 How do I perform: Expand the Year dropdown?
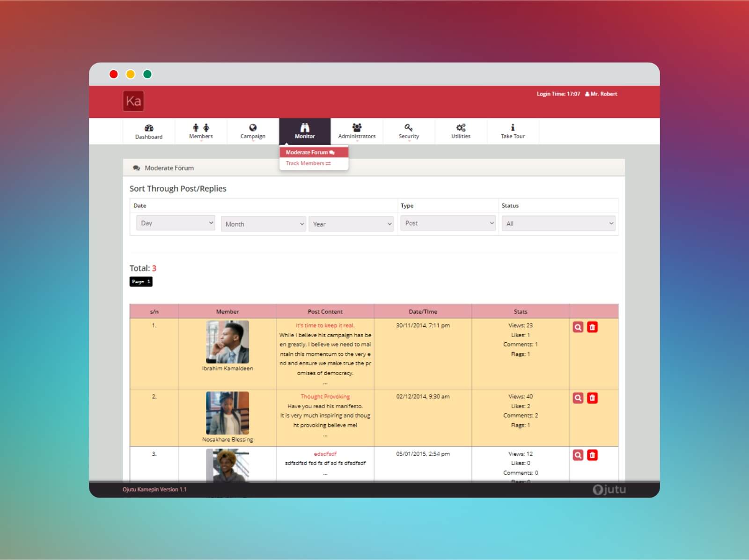[351, 224]
